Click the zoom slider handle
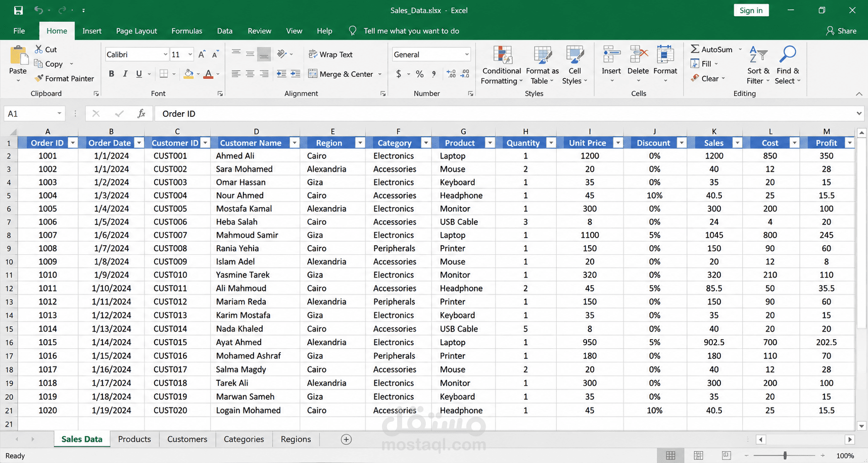This screenshot has height=463, width=868. [785, 455]
